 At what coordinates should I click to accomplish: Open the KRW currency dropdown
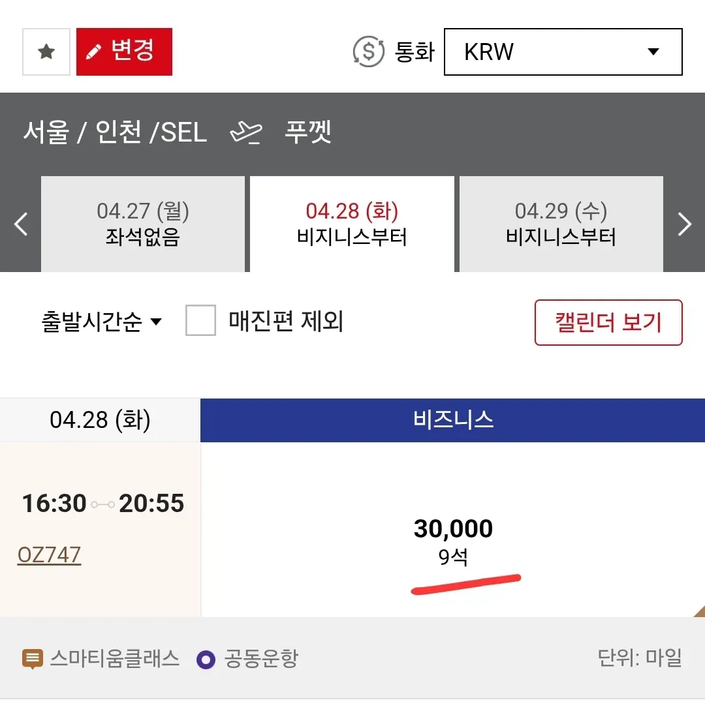click(x=563, y=52)
